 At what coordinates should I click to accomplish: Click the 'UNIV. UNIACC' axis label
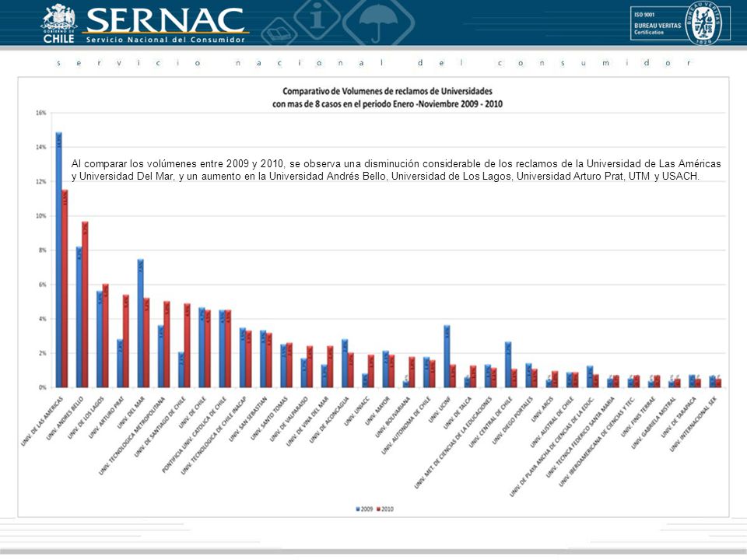point(357,411)
